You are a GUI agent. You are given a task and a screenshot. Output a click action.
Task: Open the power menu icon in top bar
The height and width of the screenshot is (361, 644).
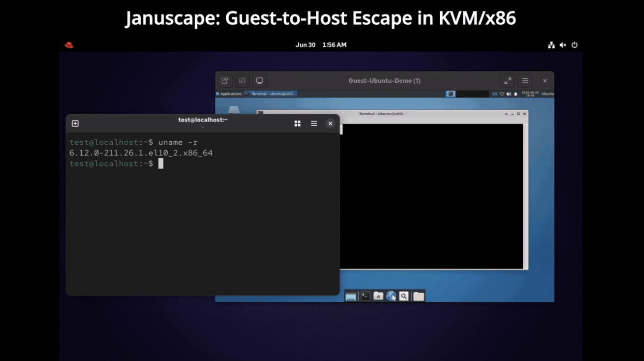pyautogui.click(x=575, y=45)
